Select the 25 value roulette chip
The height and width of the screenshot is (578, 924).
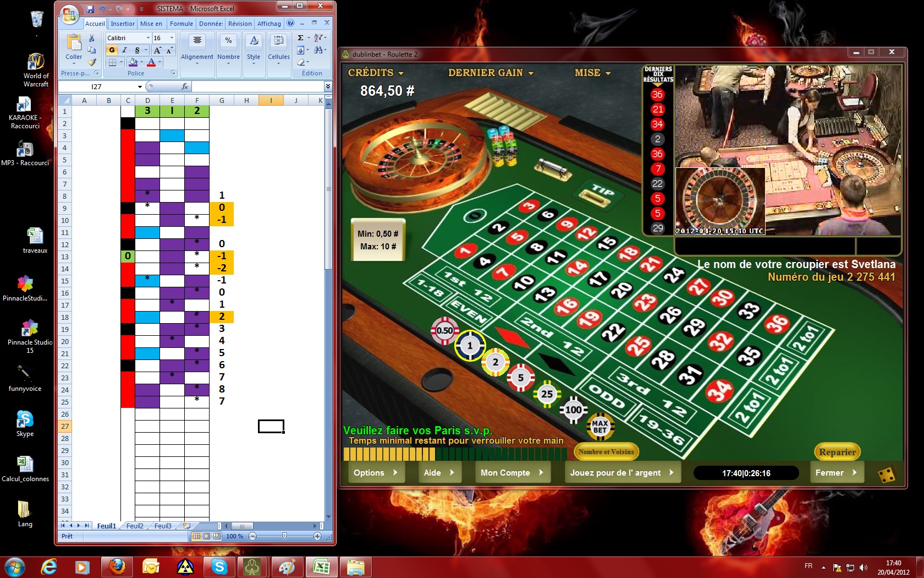point(547,394)
